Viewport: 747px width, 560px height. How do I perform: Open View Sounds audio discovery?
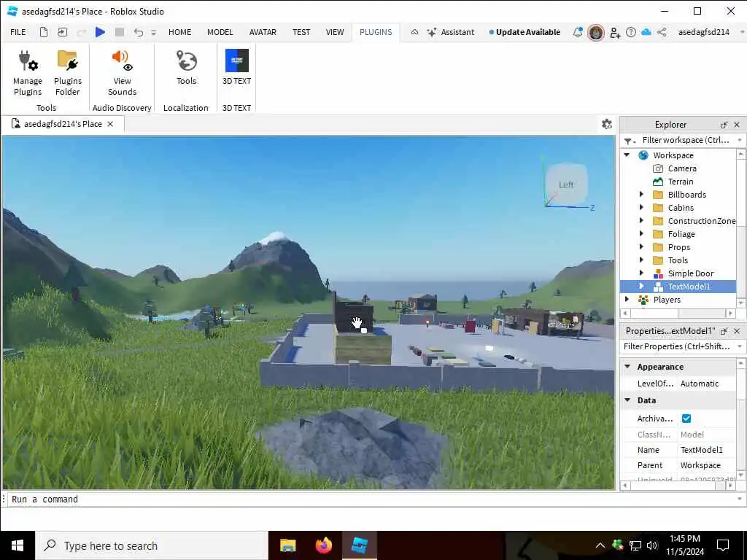pyautogui.click(x=122, y=73)
